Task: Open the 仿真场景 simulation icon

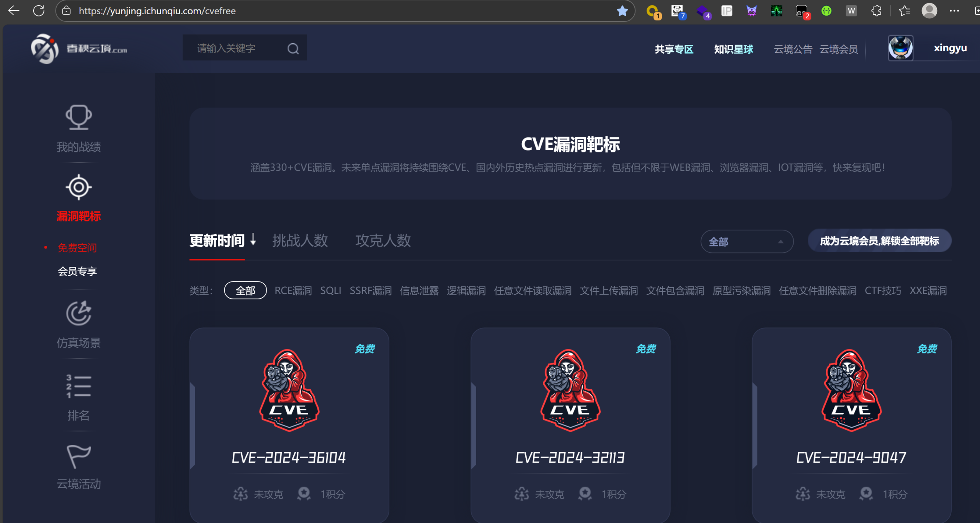Action: (x=78, y=313)
